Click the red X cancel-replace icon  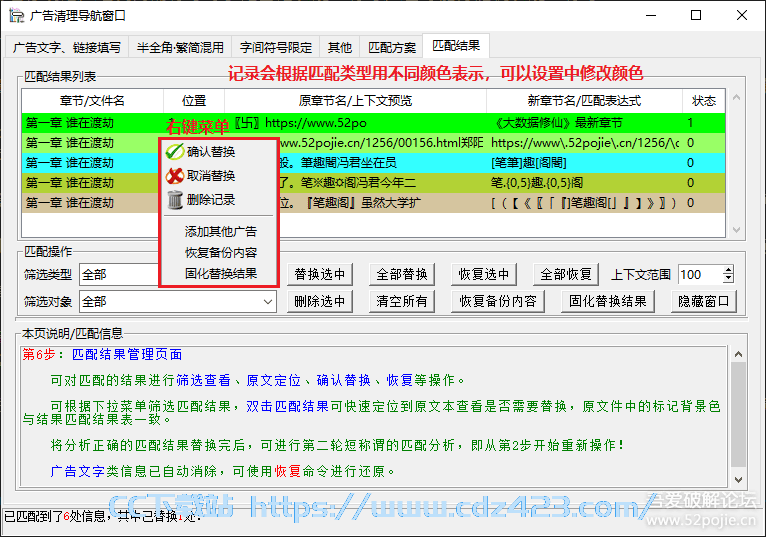tap(174, 175)
